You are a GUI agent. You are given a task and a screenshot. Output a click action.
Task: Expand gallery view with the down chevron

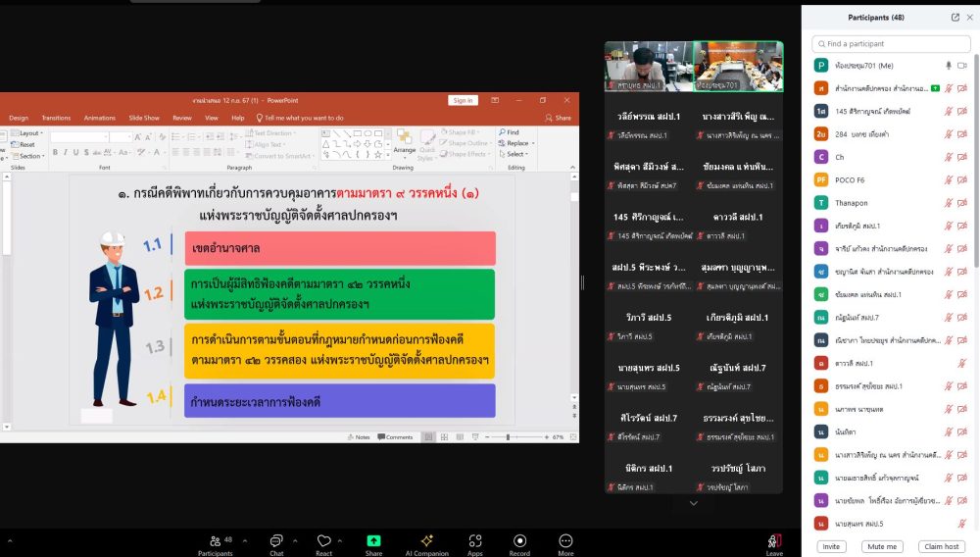coord(694,503)
